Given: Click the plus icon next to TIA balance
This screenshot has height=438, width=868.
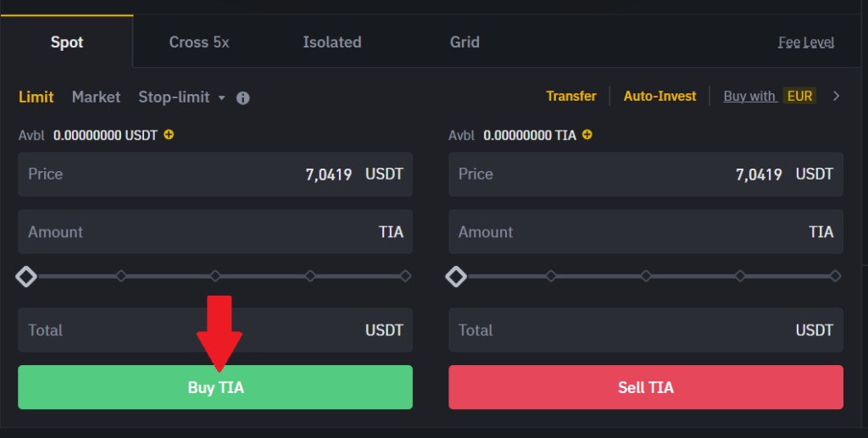Looking at the screenshot, I should (587, 135).
